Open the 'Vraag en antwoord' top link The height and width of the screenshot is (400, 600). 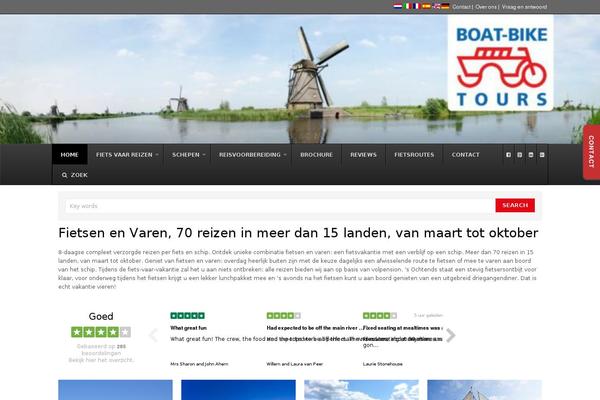524,7
